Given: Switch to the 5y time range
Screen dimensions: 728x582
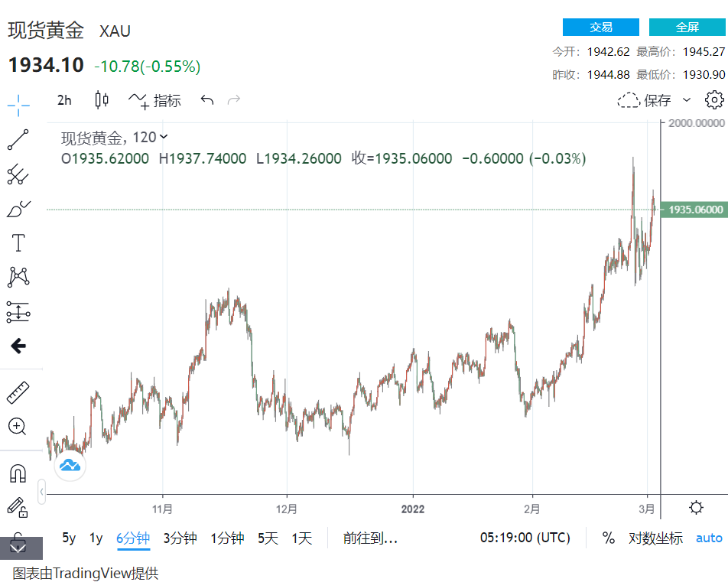Looking at the screenshot, I should (x=69, y=538).
